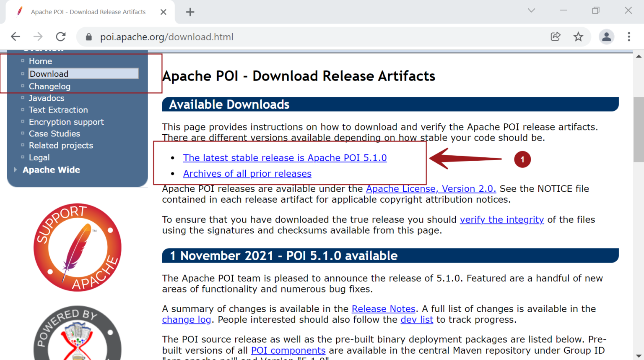Open a new tab with the plus icon

190,12
